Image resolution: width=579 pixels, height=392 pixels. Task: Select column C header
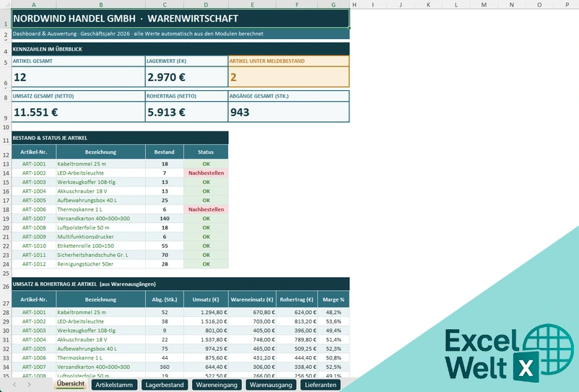(165, 4)
